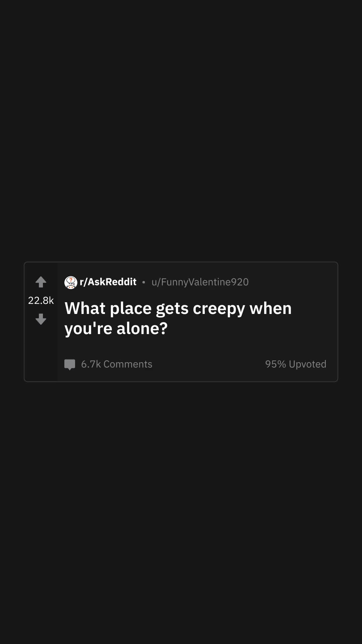
Task: Select the 22.8k vote count
Action: 41,301
